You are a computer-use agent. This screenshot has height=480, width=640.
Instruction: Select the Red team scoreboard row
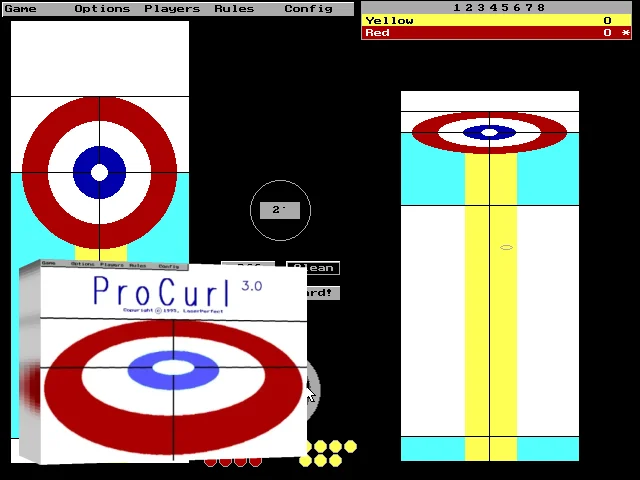pos(496,33)
